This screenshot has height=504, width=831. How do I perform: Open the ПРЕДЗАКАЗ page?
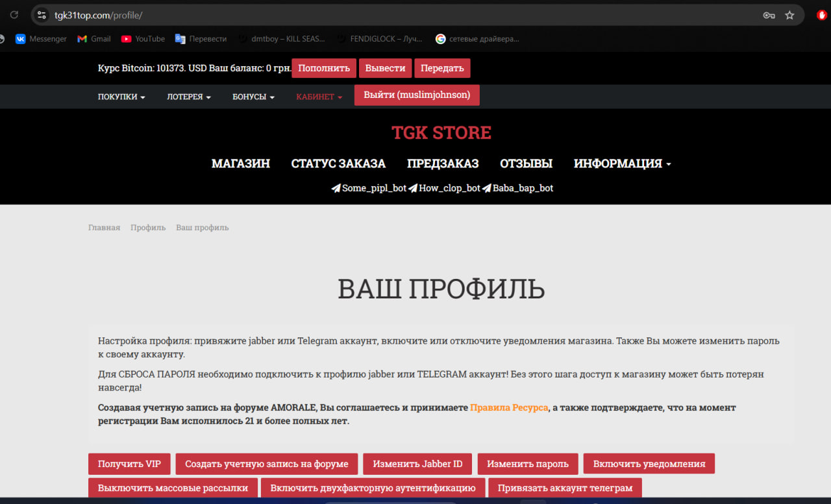coord(443,163)
